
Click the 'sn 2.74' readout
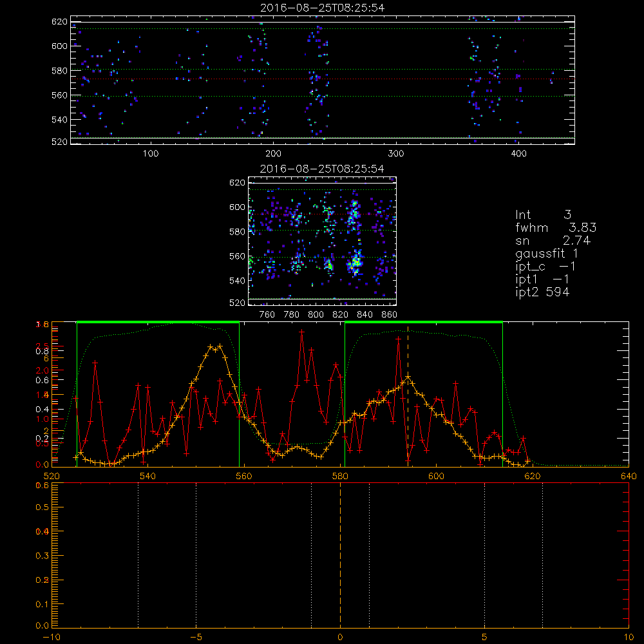click(x=553, y=240)
